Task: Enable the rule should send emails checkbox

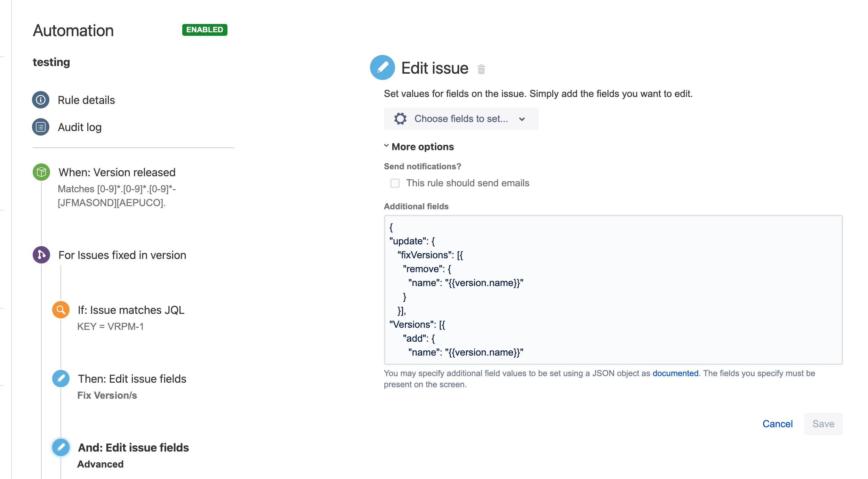Action: coord(395,183)
